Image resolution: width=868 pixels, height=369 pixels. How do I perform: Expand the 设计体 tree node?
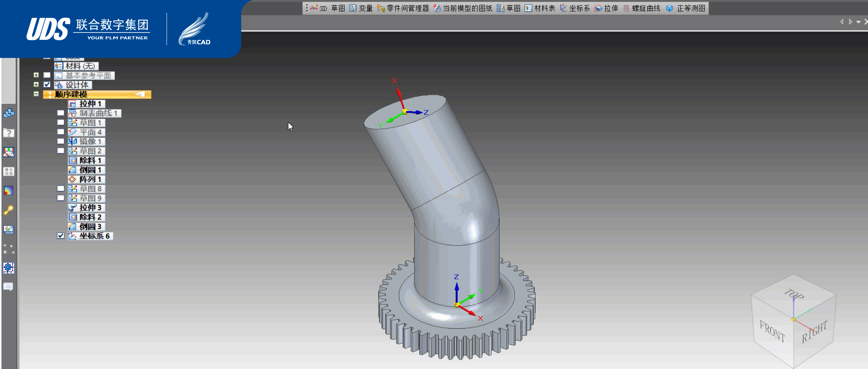[36, 85]
